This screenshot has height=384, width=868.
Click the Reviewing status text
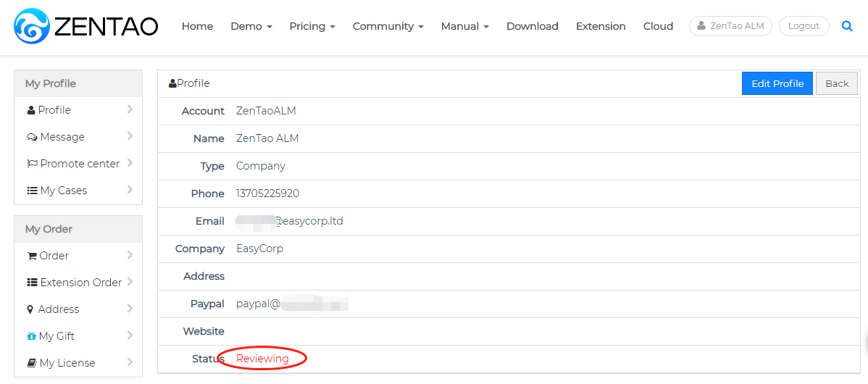(262, 359)
